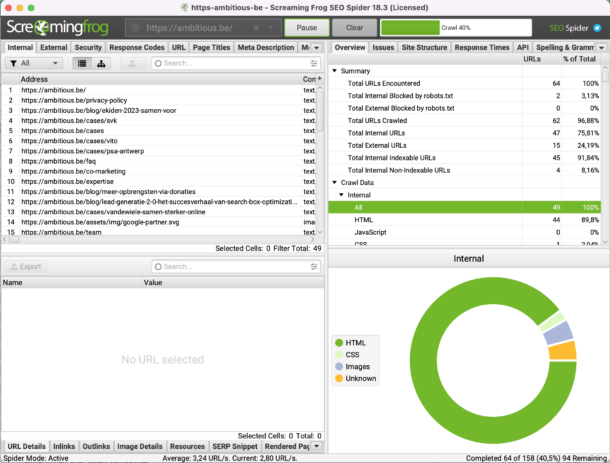Screen dimensions: 610x463
Task: Click the address table vertical scrollbar
Action: pyautogui.click(x=320, y=160)
